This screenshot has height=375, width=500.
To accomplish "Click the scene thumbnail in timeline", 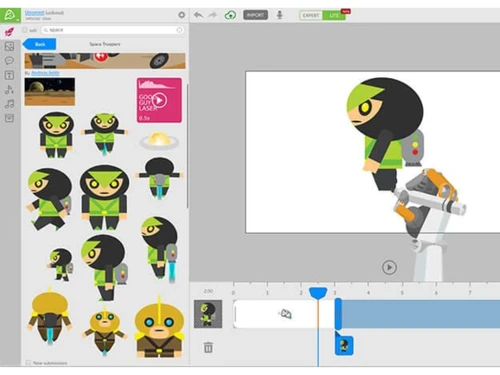I will [208, 314].
